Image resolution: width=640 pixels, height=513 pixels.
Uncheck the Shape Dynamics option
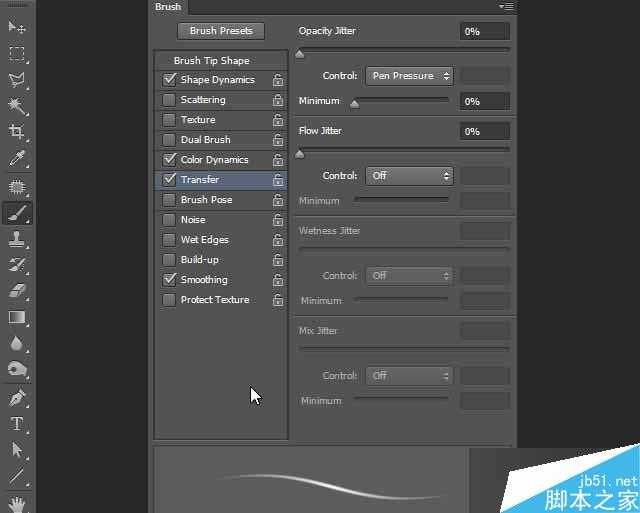click(169, 80)
